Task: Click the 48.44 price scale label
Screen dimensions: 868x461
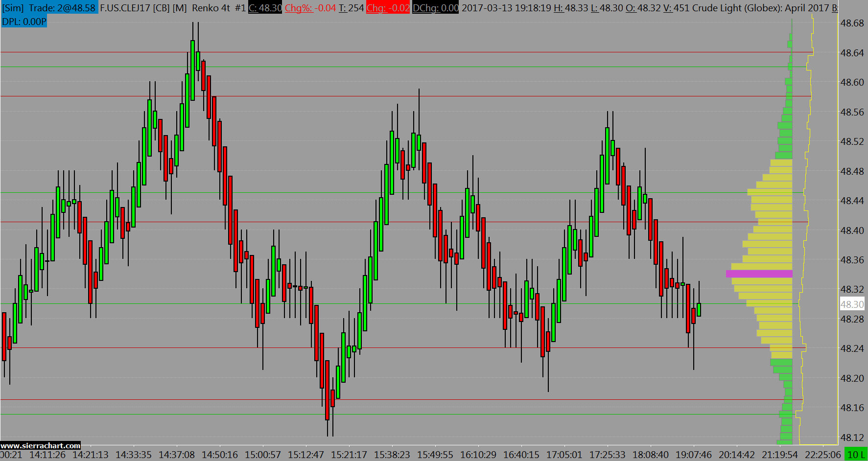Action: [x=852, y=201]
